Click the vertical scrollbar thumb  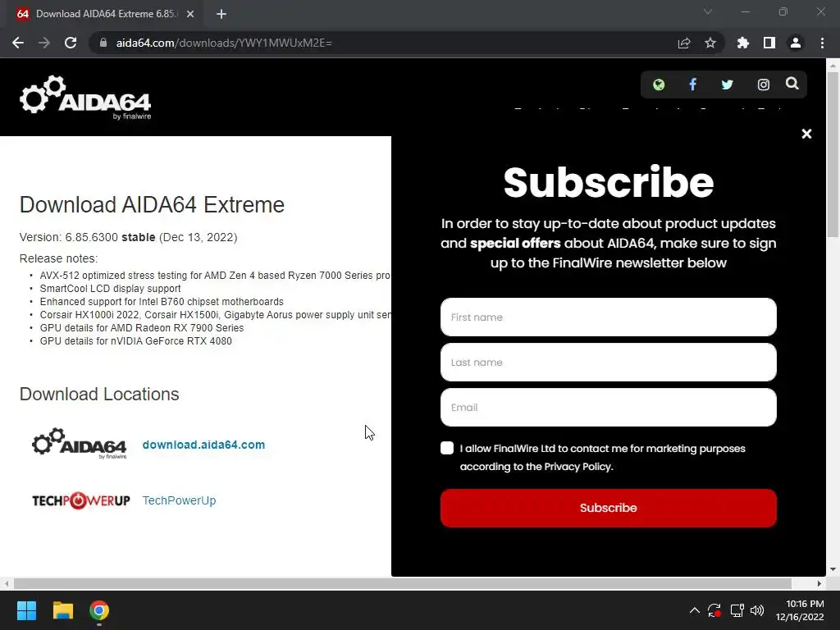[x=833, y=154]
